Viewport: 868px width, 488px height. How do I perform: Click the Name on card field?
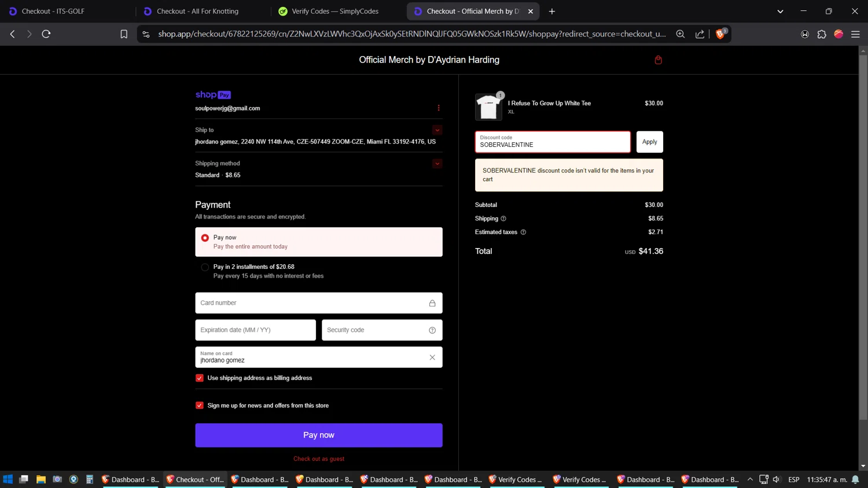coord(319,357)
